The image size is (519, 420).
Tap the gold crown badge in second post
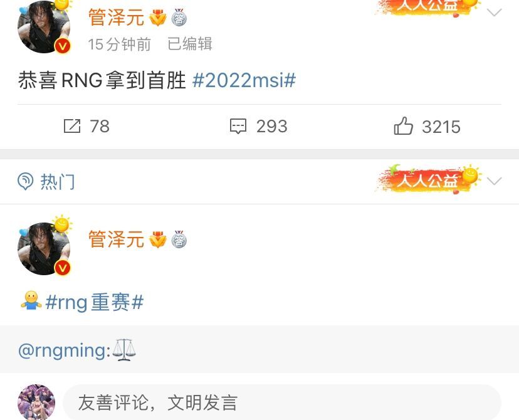tap(158, 239)
